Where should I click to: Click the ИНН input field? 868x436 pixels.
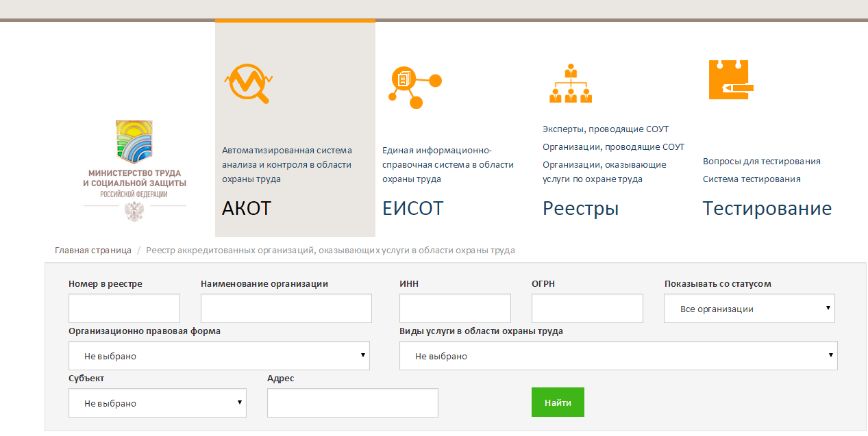454,308
